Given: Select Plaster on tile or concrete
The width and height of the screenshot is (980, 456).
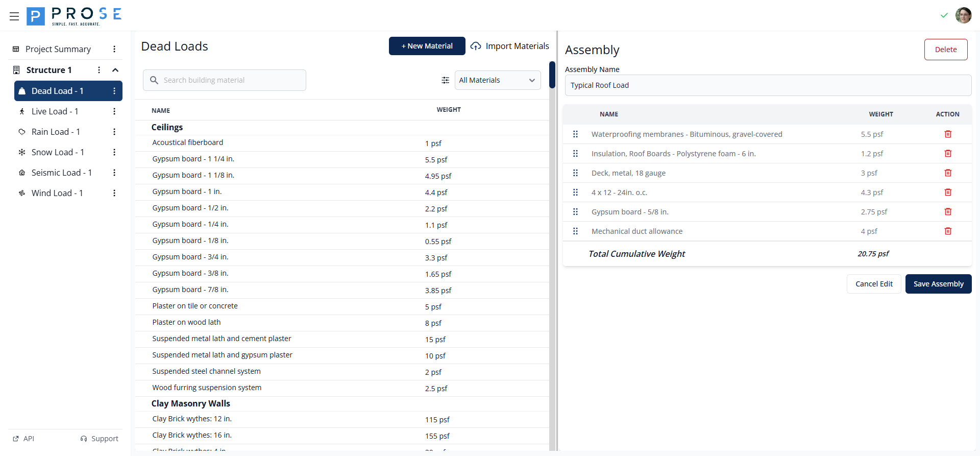Looking at the screenshot, I should (x=342, y=306).
